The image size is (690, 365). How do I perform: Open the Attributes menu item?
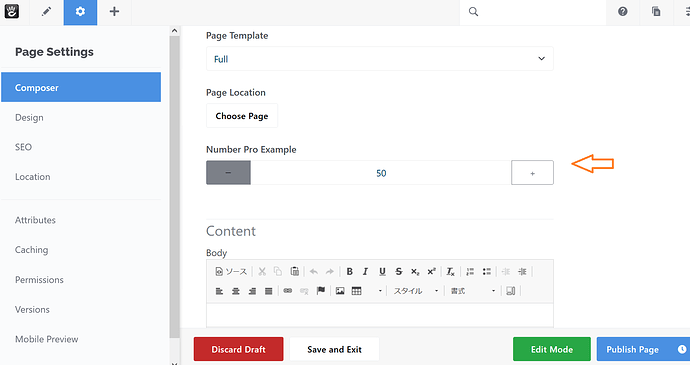point(35,220)
